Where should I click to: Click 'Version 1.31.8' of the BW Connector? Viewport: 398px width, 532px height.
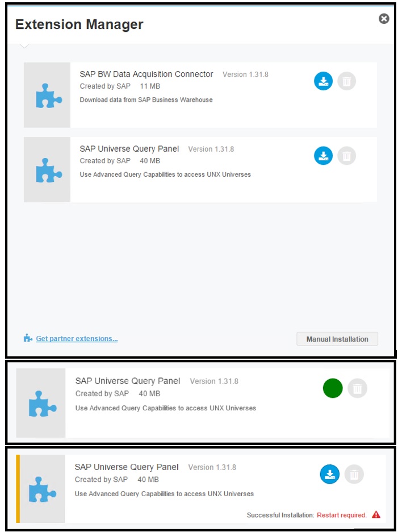(245, 74)
